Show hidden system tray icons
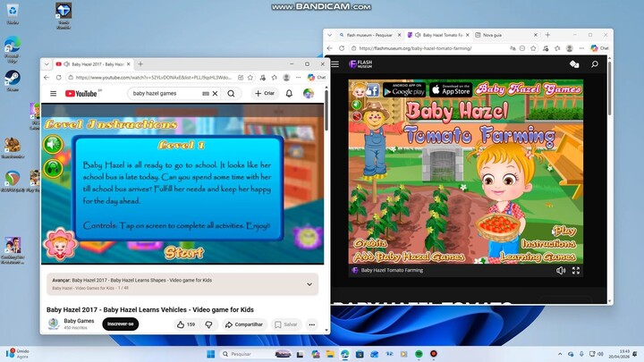Screen dimensions: 644x362 click(x=560, y=354)
